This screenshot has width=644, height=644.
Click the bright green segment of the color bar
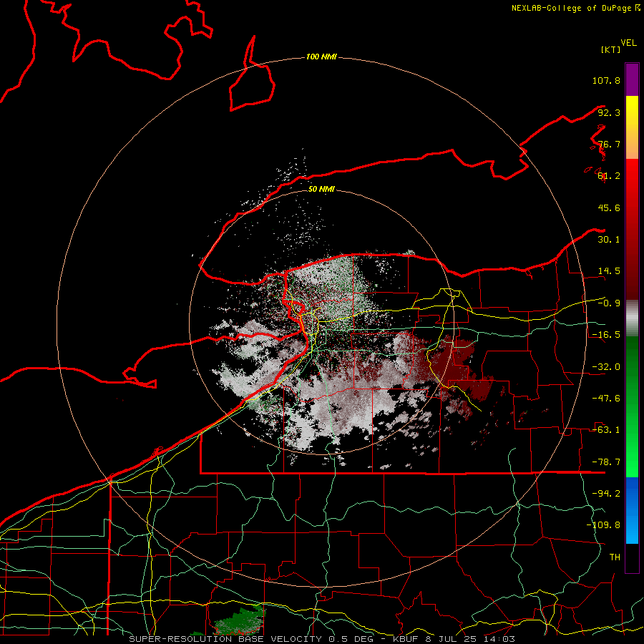click(632, 406)
